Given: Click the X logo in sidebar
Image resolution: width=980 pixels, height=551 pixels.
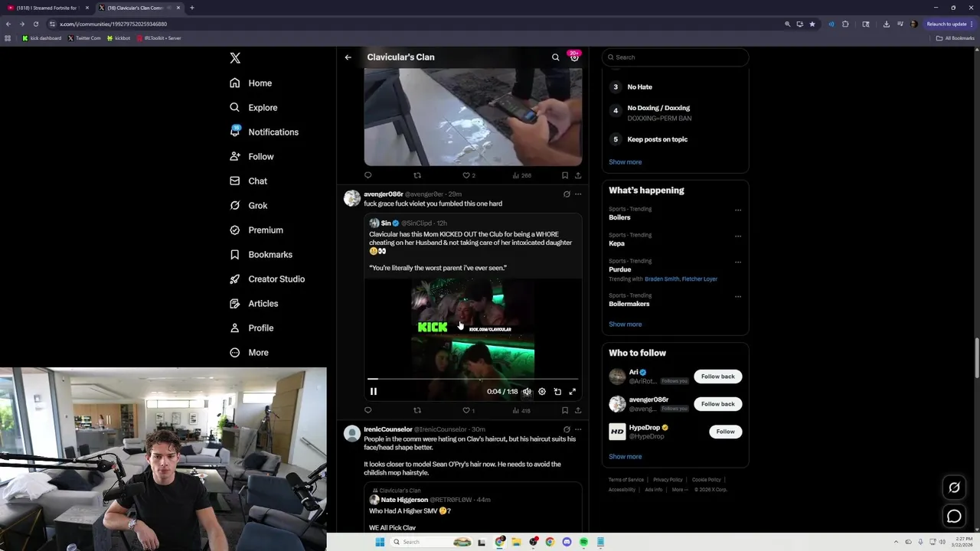Looking at the screenshot, I should coord(235,58).
